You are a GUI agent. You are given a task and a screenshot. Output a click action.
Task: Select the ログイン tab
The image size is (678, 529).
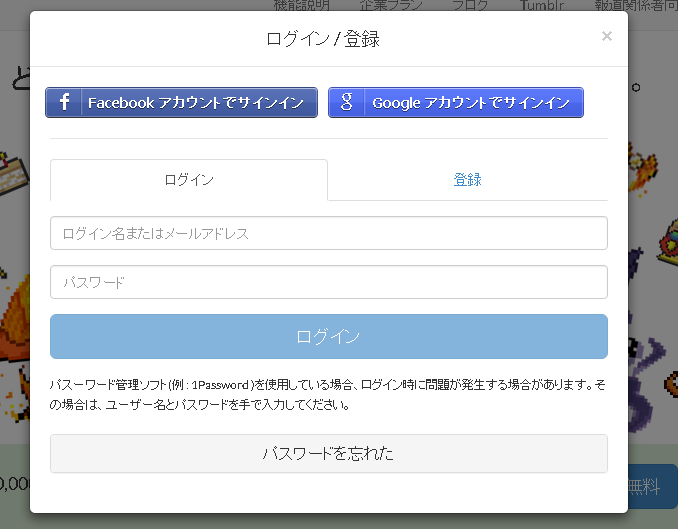189,180
